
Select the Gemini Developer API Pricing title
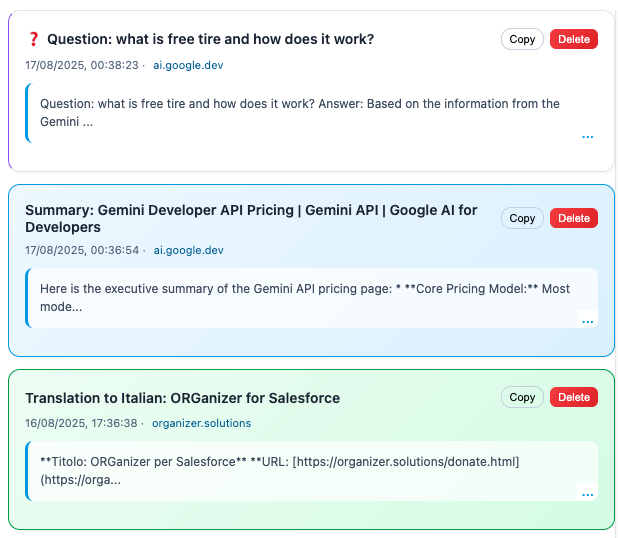250,218
